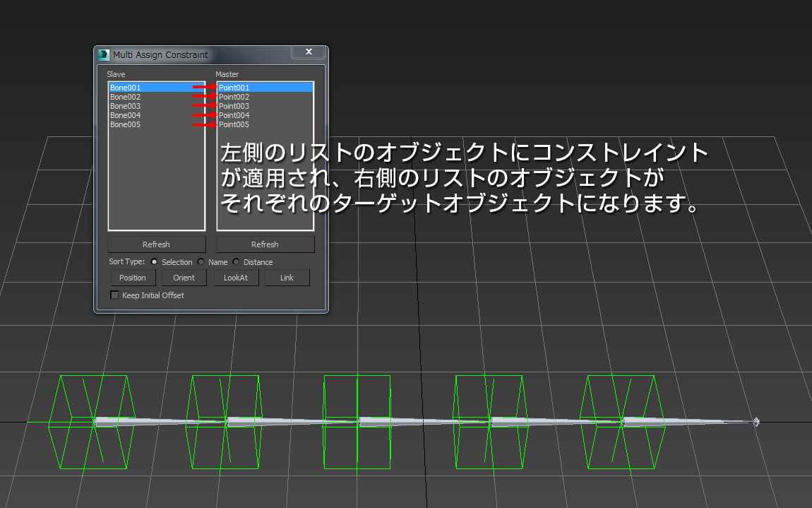Refresh the Master object list

tap(265, 244)
